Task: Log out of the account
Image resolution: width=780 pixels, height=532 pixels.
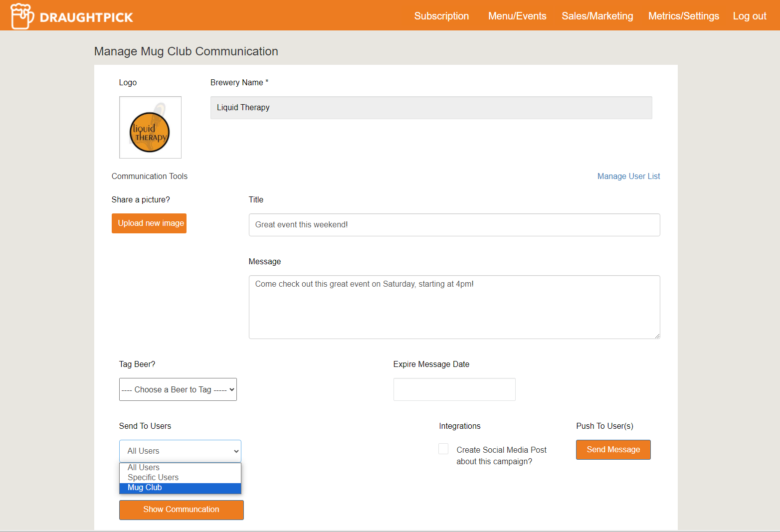Action: coord(749,16)
